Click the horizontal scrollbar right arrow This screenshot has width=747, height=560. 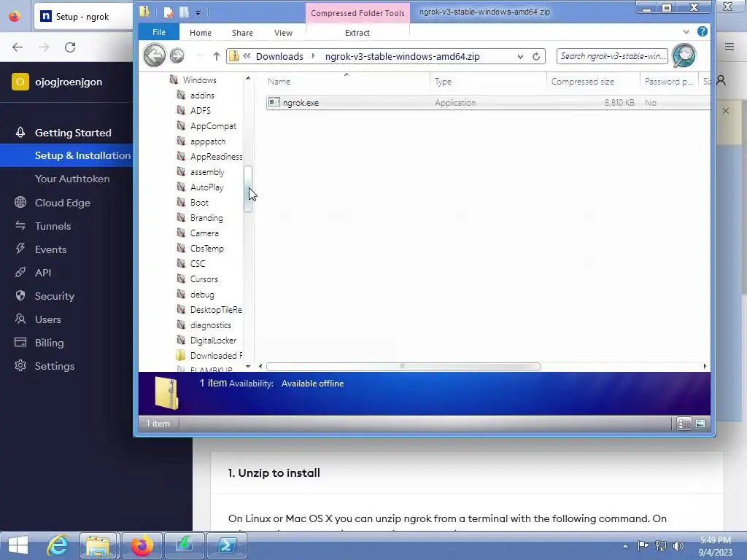coord(705,366)
